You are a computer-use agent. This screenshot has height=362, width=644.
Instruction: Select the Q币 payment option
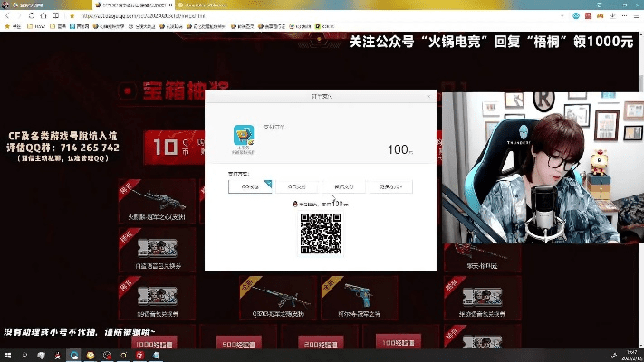click(297, 186)
